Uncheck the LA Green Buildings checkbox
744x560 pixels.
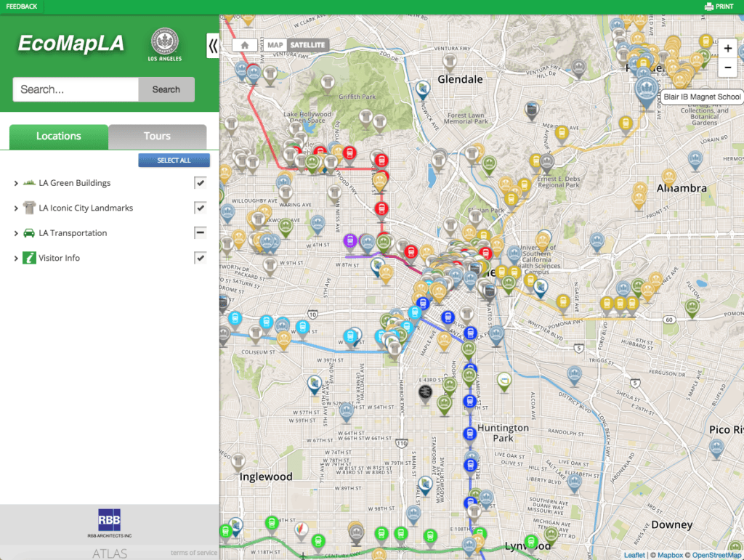click(x=201, y=182)
